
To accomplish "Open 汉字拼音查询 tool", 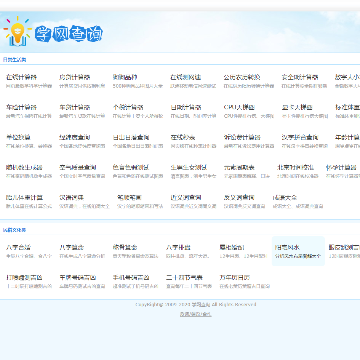I will [300, 137].
